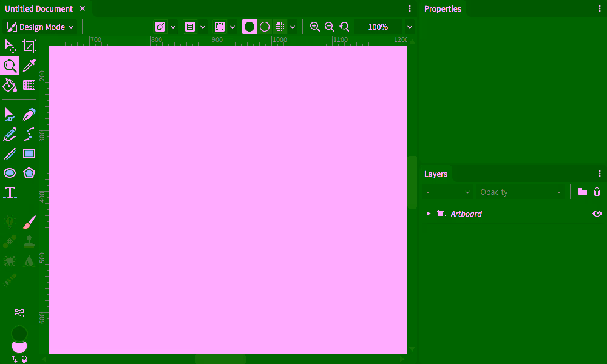The image size is (607, 364).
Task: Select the Pen tool
Action: click(x=29, y=115)
